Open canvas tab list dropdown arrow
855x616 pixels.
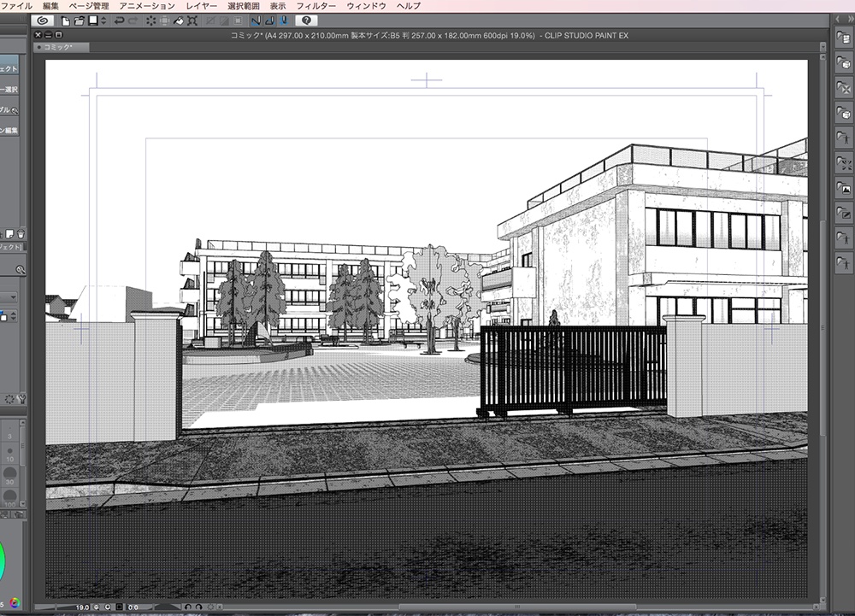[x=823, y=47]
